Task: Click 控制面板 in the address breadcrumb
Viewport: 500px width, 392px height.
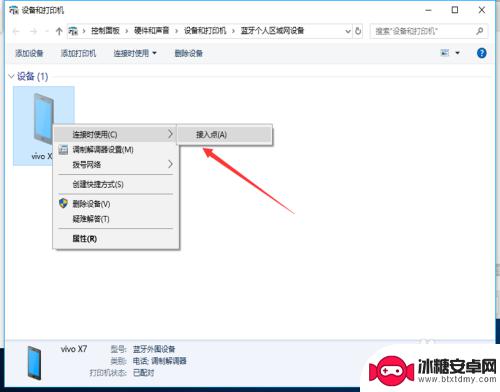Action: pos(105,31)
